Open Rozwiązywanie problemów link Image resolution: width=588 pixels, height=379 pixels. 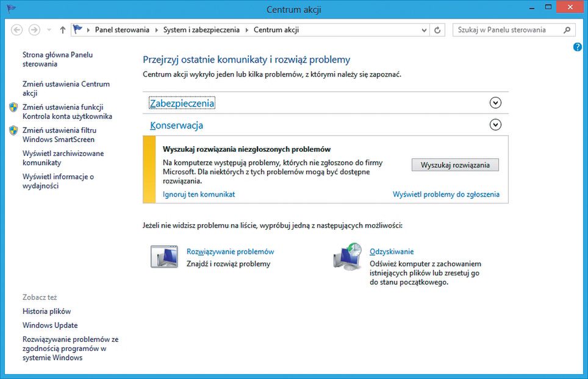tap(230, 252)
